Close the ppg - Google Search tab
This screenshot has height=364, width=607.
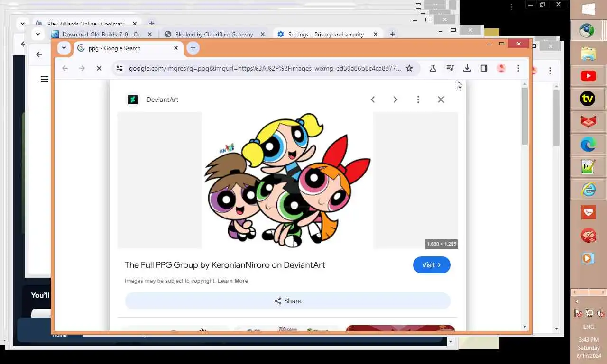(176, 48)
